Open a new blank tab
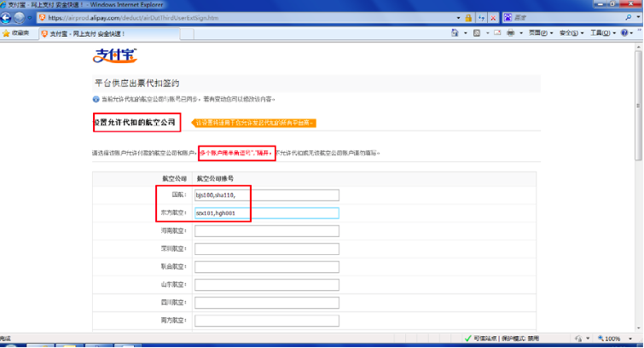Viewport: 644px width, 348px height. [188, 34]
